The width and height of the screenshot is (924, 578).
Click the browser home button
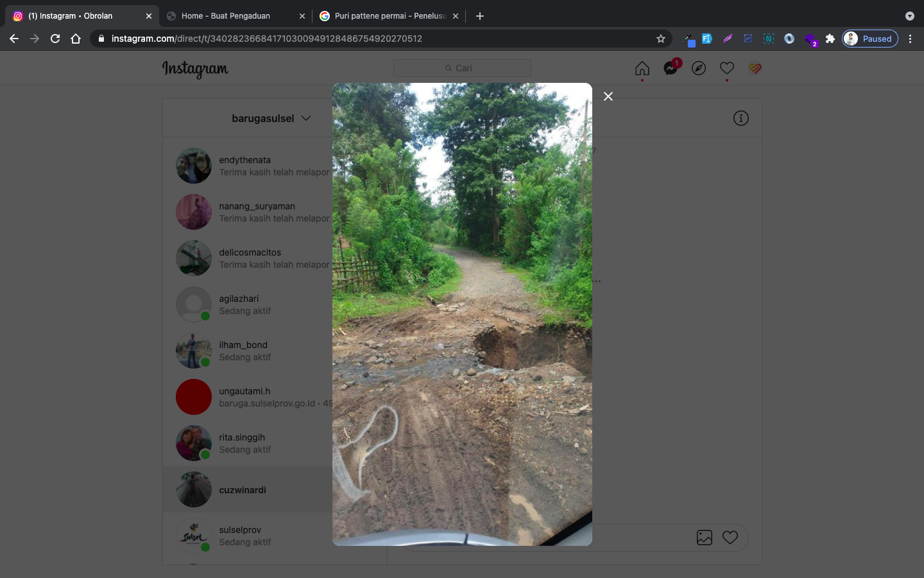[x=76, y=39]
